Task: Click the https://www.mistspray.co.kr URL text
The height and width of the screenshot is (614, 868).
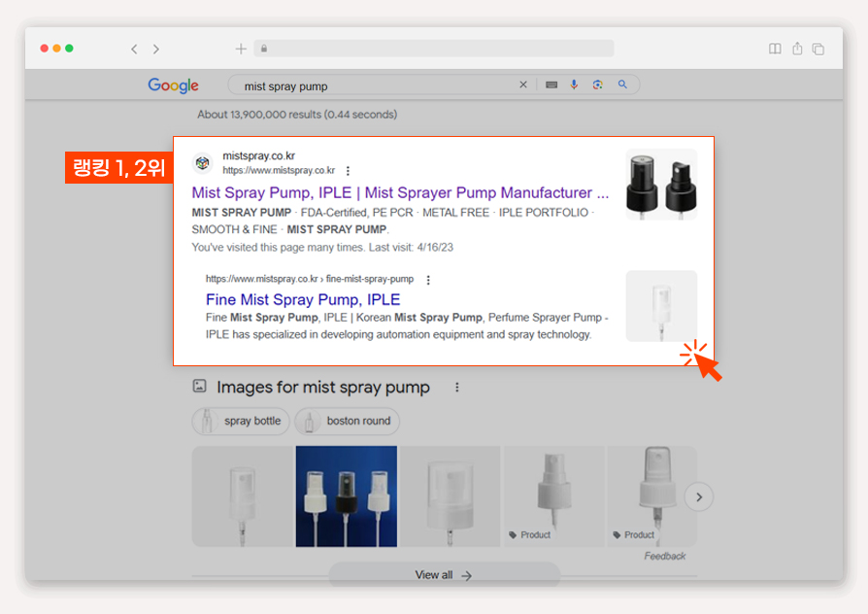Action: pyautogui.click(x=279, y=171)
